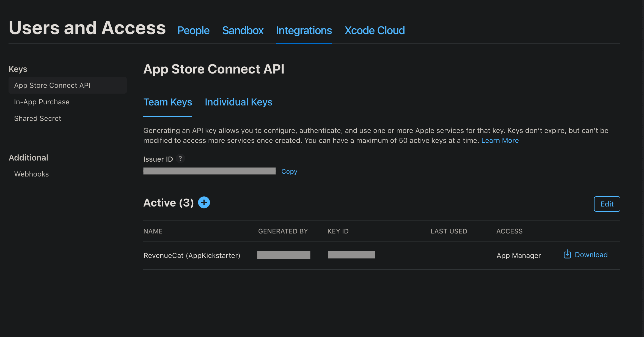Click the Edit button for active keys
Viewport: 644px width, 337px height.
[607, 204]
